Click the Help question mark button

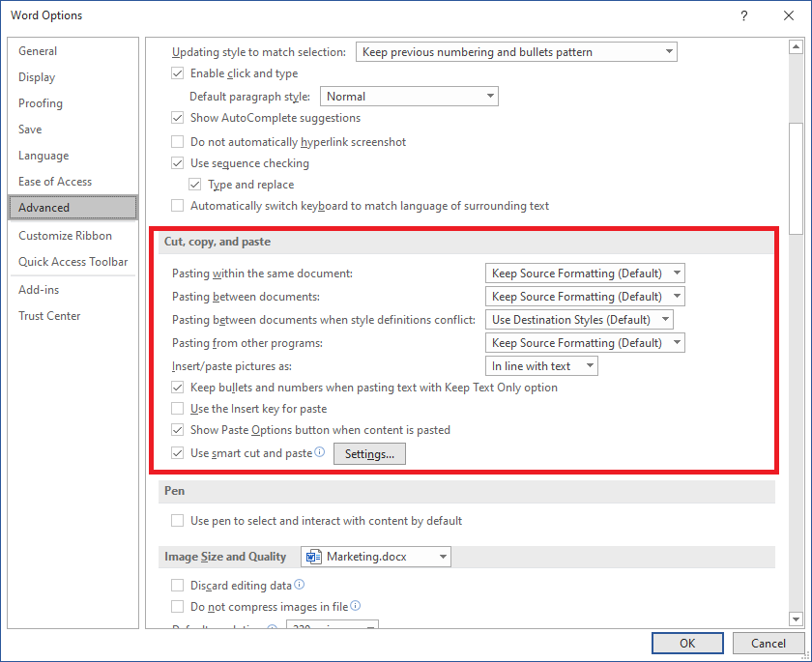[x=744, y=15]
